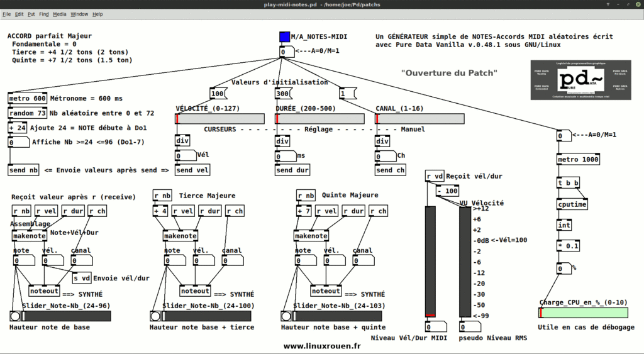
Task: Select the r vd object
Action: tap(435, 176)
